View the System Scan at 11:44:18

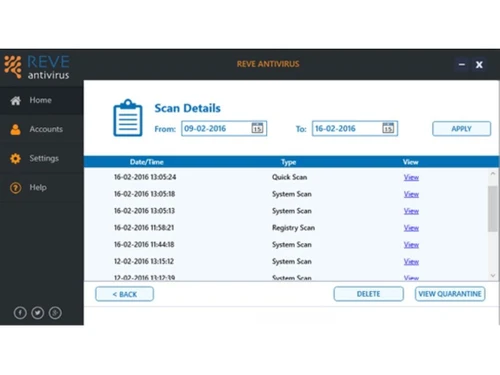tap(411, 245)
